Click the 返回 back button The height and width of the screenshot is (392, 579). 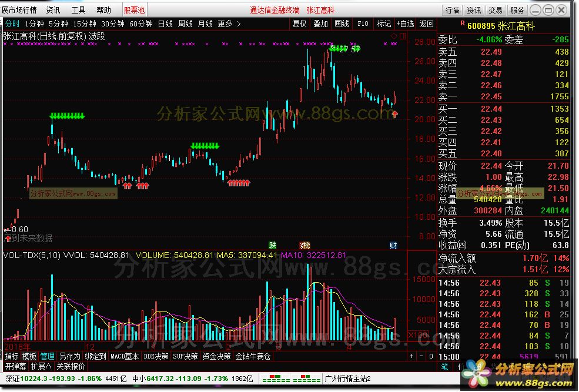coord(427,24)
